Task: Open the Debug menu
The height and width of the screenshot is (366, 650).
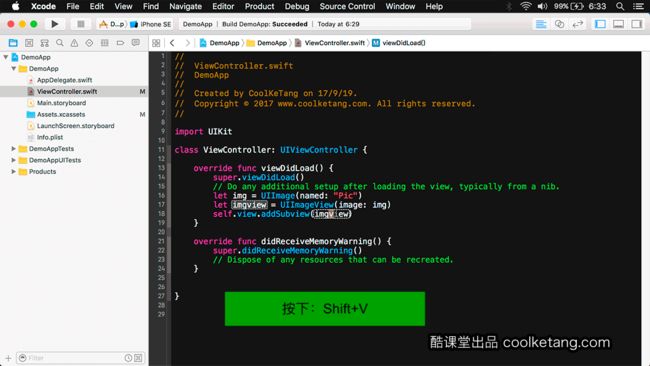Action: coord(297,6)
